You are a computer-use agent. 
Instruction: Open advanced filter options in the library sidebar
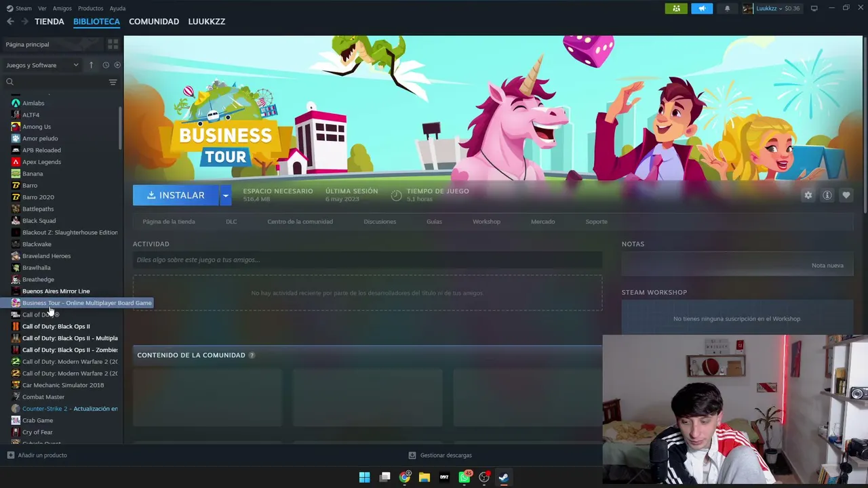coord(113,82)
